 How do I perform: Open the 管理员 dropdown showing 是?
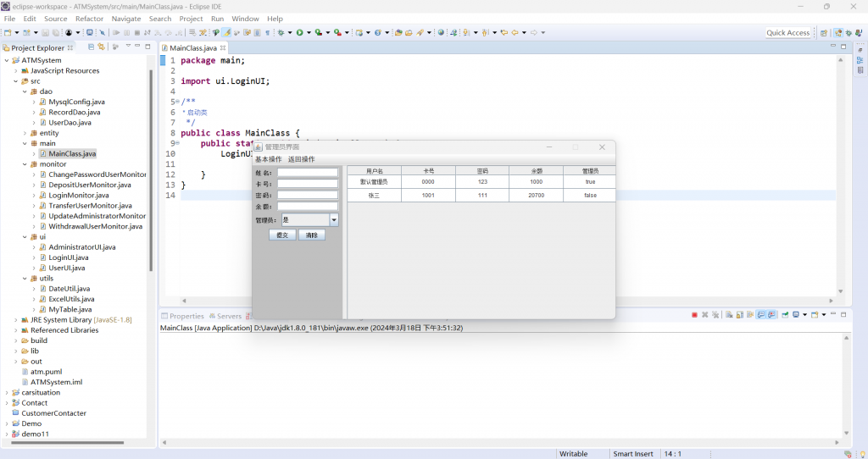click(334, 220)
